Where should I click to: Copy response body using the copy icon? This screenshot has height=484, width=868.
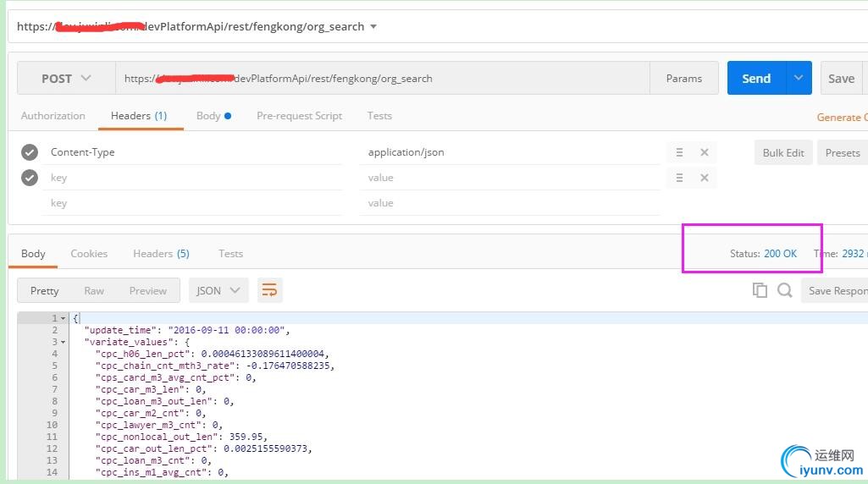[x=760, y=290]
